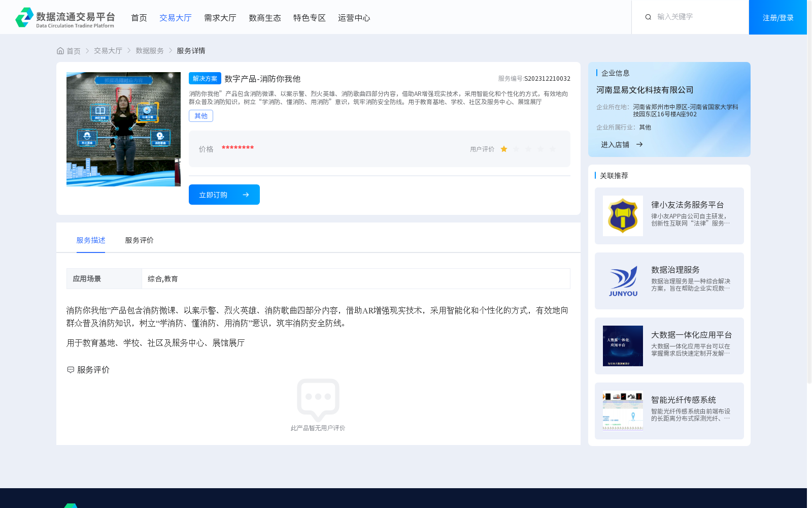Click the fifth rating star
Screen dimensions: 812x508
click(553, 149)
